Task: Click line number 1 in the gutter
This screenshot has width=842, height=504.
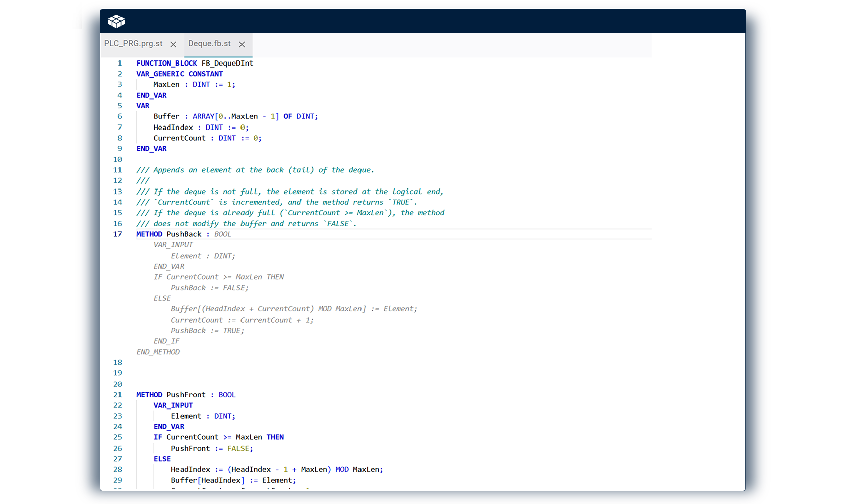Action: click(x=119, y=64)
